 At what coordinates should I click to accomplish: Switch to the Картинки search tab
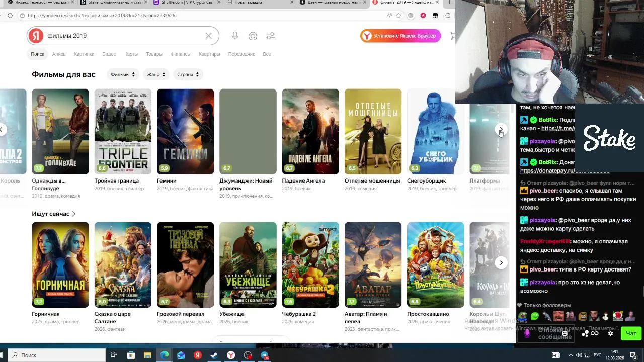click(x=84, y=54)
